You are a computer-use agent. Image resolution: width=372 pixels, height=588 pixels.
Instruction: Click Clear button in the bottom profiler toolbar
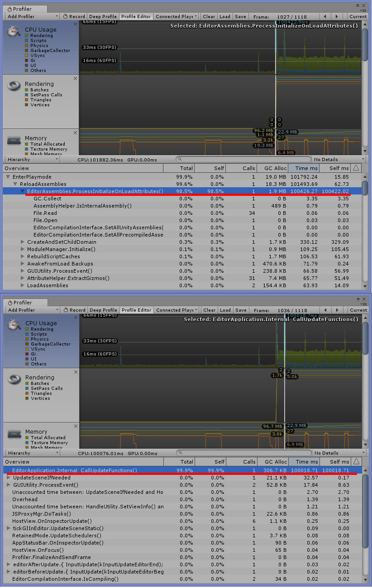coord(209,310)
